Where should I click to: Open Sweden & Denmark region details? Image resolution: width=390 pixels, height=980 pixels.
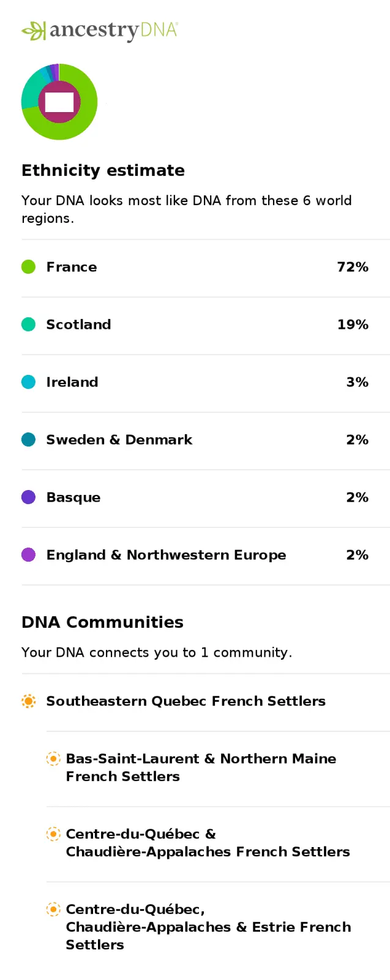tap(119, 440)
